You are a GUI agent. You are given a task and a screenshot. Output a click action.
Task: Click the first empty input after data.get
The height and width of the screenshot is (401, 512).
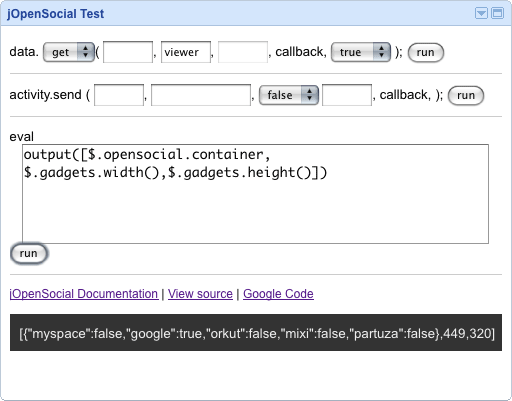(128, 52)
